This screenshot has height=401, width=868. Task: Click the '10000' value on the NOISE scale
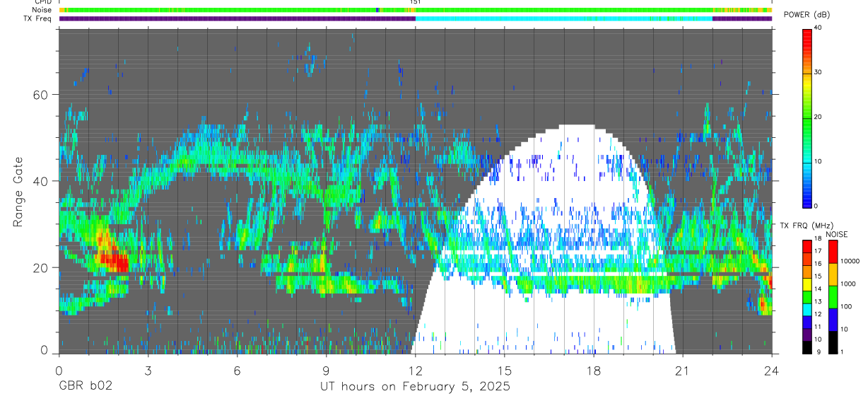(850, 262)
